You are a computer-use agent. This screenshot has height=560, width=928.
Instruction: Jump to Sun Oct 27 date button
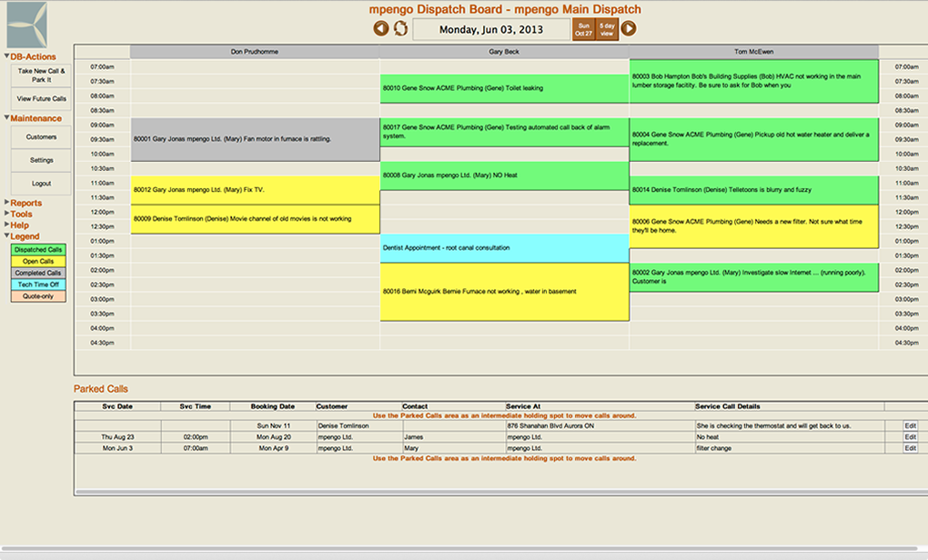[x=583, y=29]
